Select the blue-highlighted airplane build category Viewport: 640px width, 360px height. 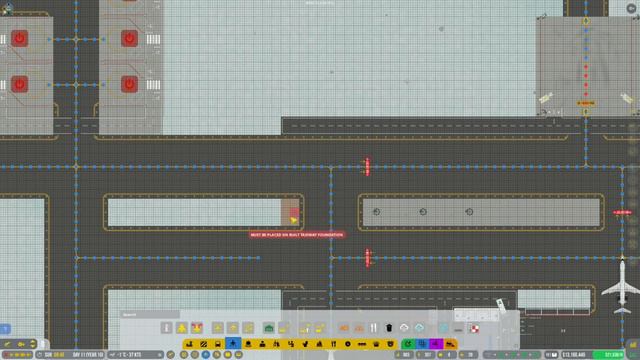pos(233,344)
